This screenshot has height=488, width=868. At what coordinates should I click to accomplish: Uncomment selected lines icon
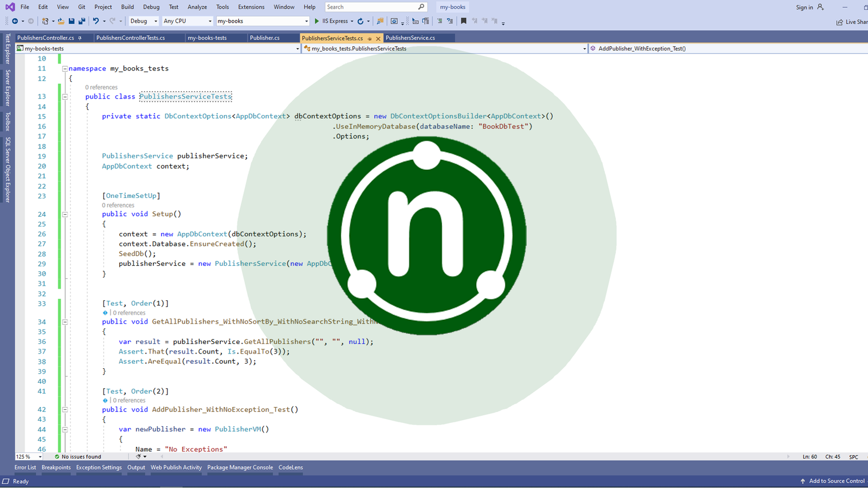[450, 21]
